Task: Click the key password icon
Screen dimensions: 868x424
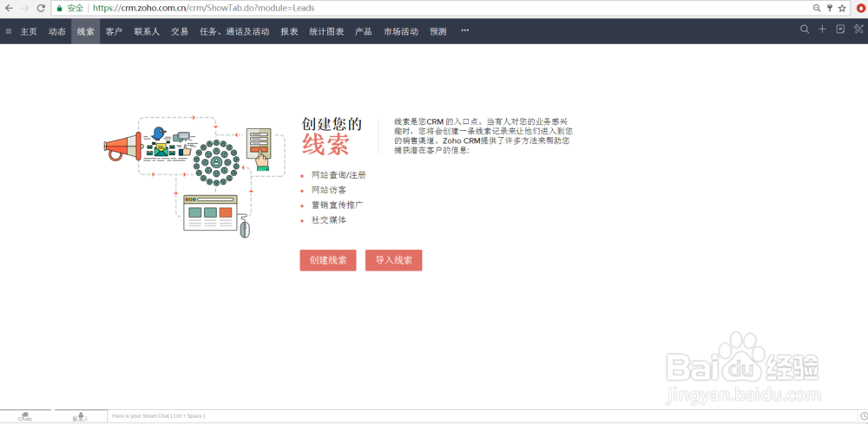Action: click(830, 9)
